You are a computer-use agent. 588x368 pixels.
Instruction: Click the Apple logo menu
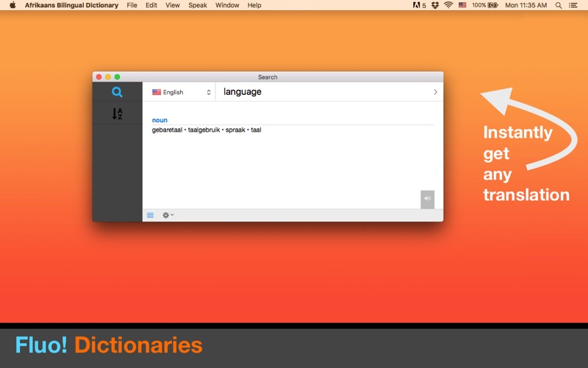click(12, 5)
